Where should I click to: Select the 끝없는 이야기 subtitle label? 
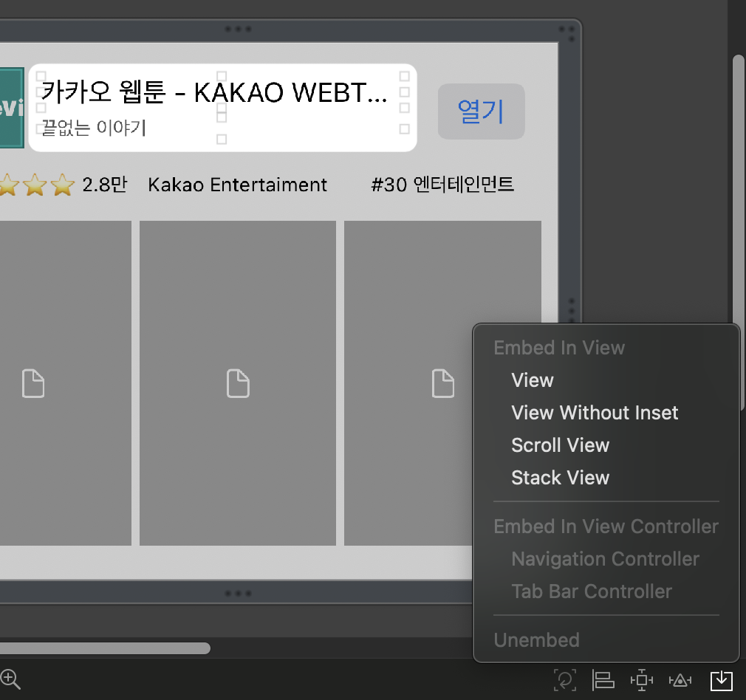tap(94, 128)
